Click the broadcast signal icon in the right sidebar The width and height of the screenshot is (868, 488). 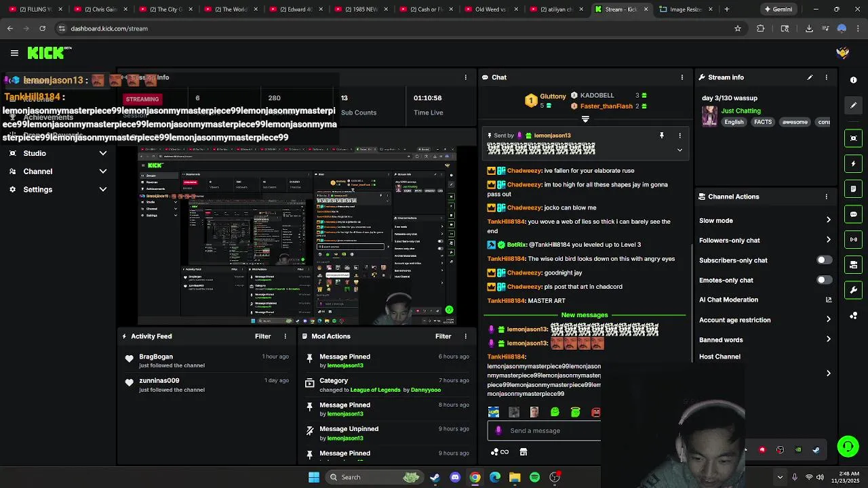pyautogui.click(x=854, y=239)
